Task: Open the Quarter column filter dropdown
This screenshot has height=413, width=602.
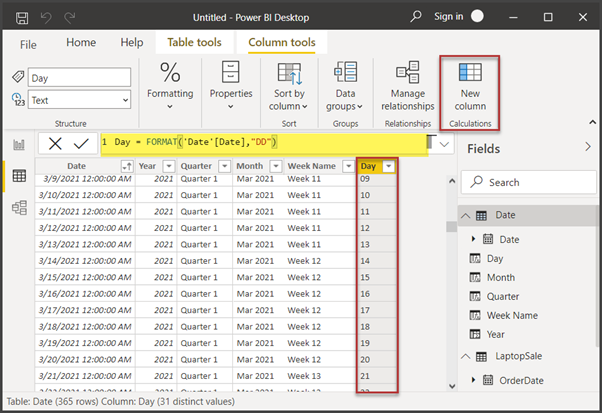Action: pyautogui.click(x=224, y=166)
